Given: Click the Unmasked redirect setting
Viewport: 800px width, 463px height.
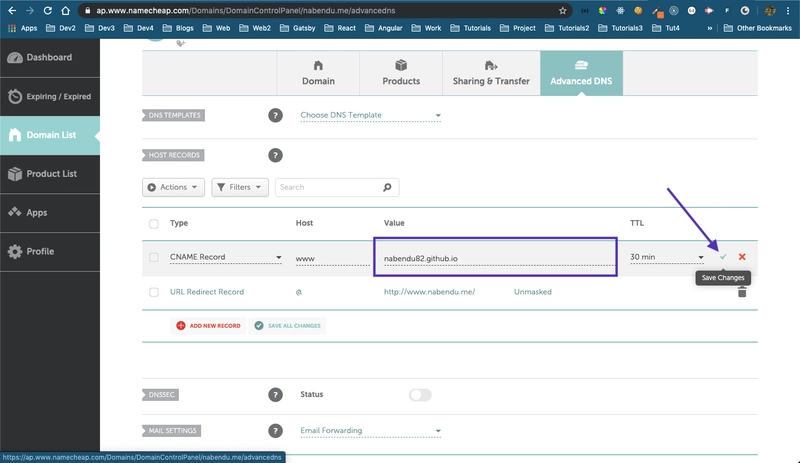Looking at the screenshot, I should point(533,292).
